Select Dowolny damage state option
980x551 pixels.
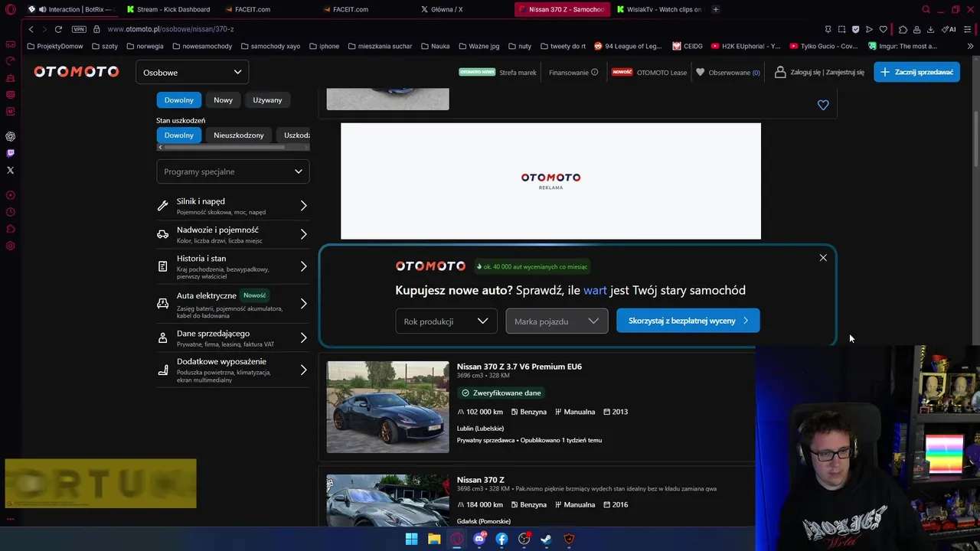[178, 135]
